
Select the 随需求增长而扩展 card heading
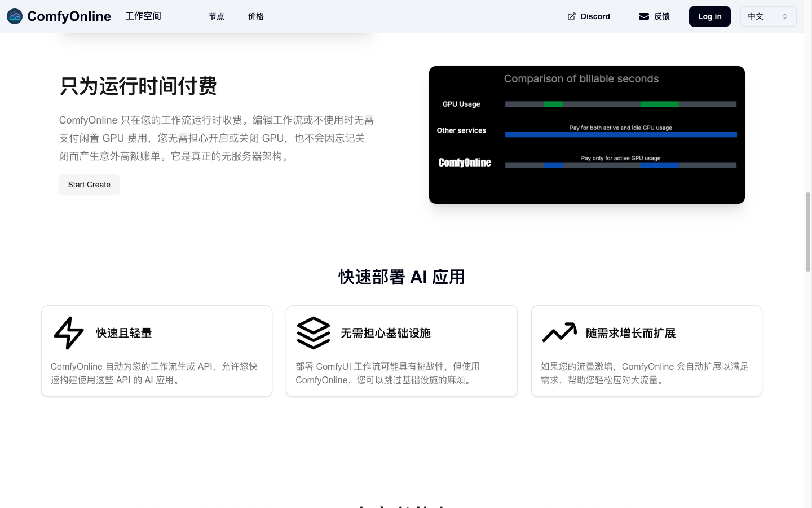(x=631, y=333)
